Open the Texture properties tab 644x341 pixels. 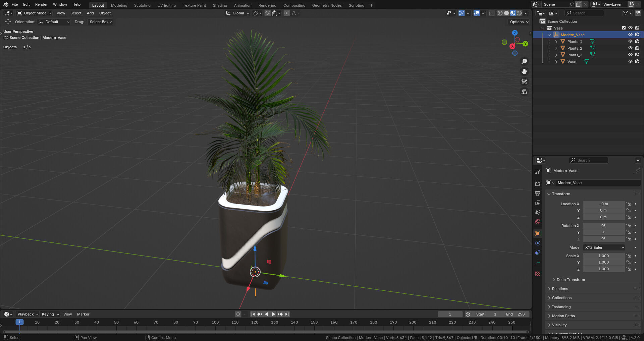click(x=538, y=274)
